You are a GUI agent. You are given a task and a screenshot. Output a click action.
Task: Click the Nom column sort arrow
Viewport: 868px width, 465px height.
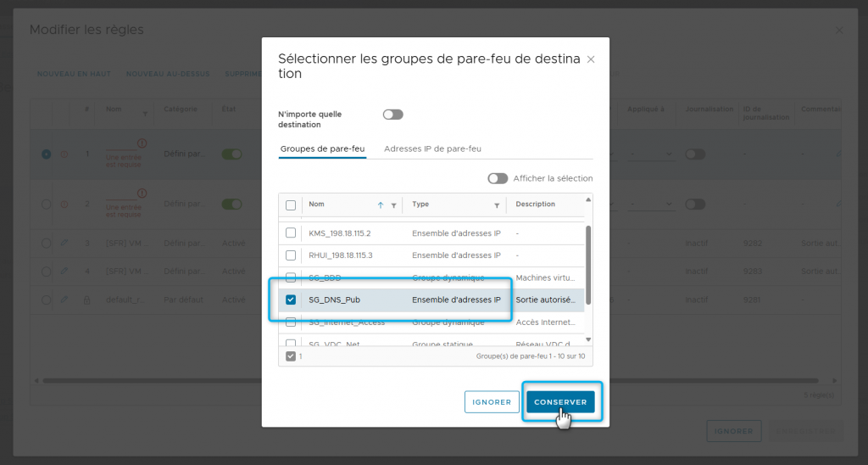[x=381, y=204]
